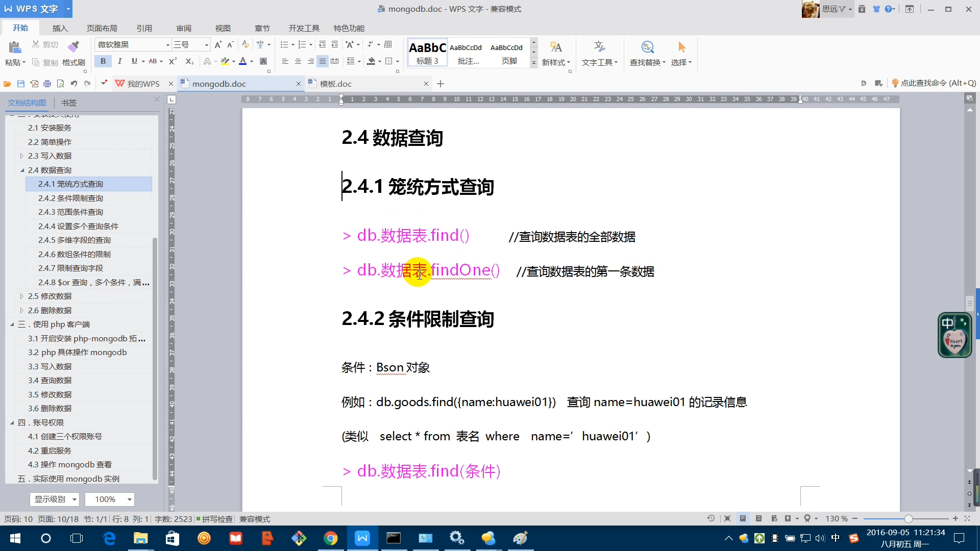Open the 审阅 ribbon tab
Screen dimensions: 980x551
coord(184,28)
